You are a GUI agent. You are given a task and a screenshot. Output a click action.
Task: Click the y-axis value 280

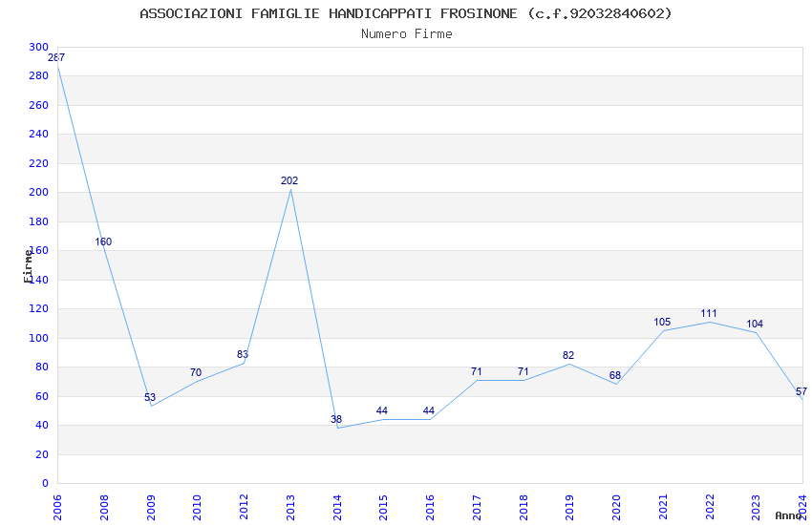(x=39, y=76)
